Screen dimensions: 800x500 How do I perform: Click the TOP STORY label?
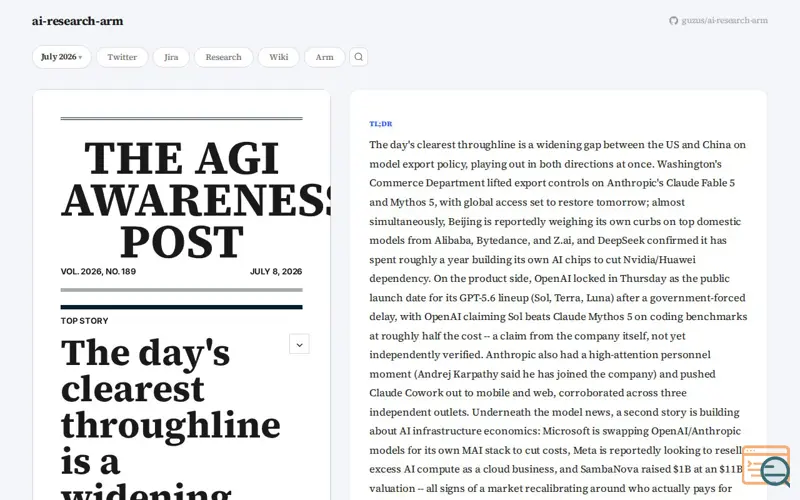point(85,321)
